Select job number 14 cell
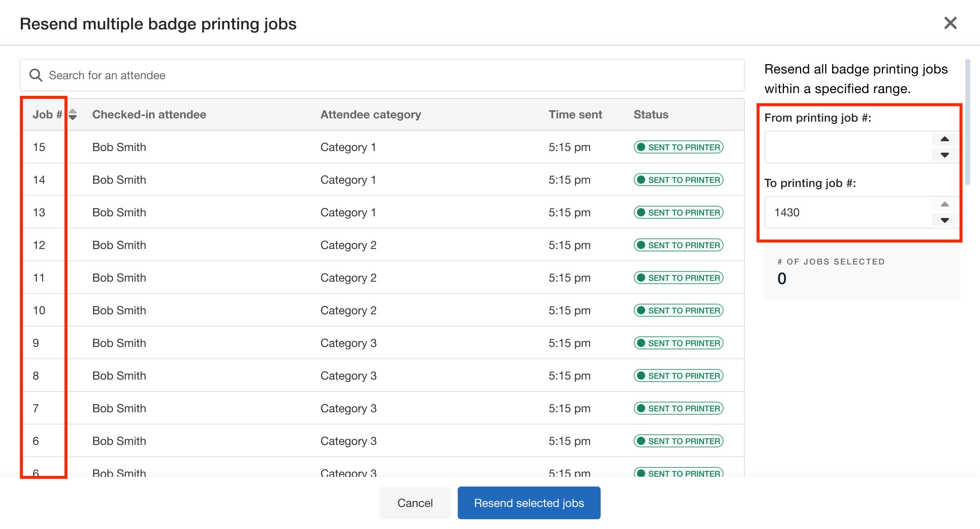The width and height of the screenshot is (980, 529). (39, 180)
